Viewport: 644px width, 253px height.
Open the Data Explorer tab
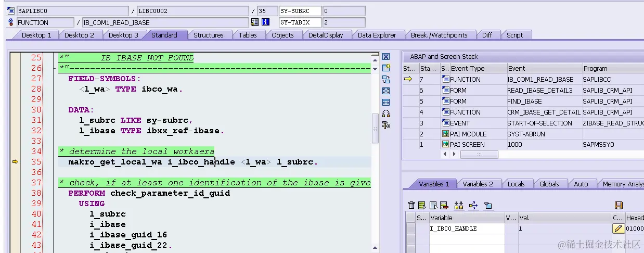click(377, 35)
